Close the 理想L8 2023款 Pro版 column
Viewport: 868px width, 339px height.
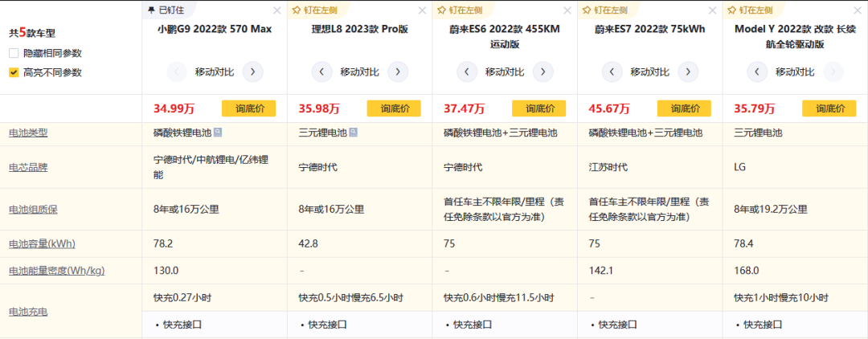pos(422,10)
